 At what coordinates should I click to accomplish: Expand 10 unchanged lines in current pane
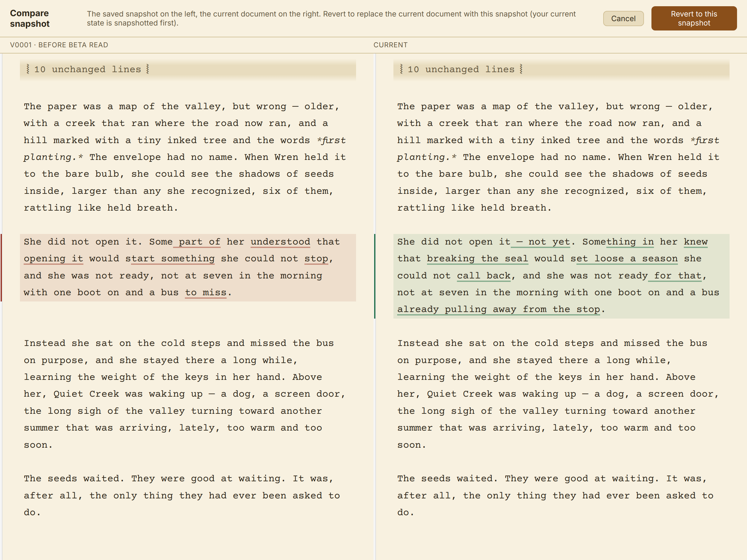[x=561, y=70]
